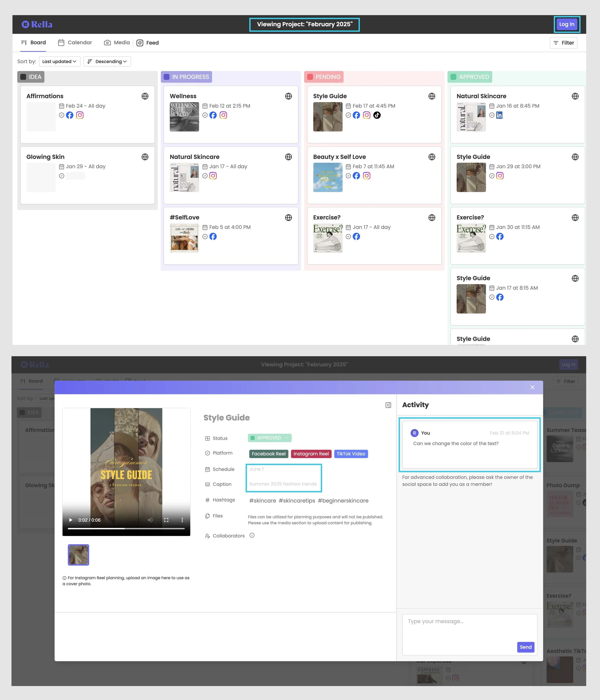Expand the APPROVED status dropdown
This screenshot has height=700, width=600.
(x=270, y=438)
